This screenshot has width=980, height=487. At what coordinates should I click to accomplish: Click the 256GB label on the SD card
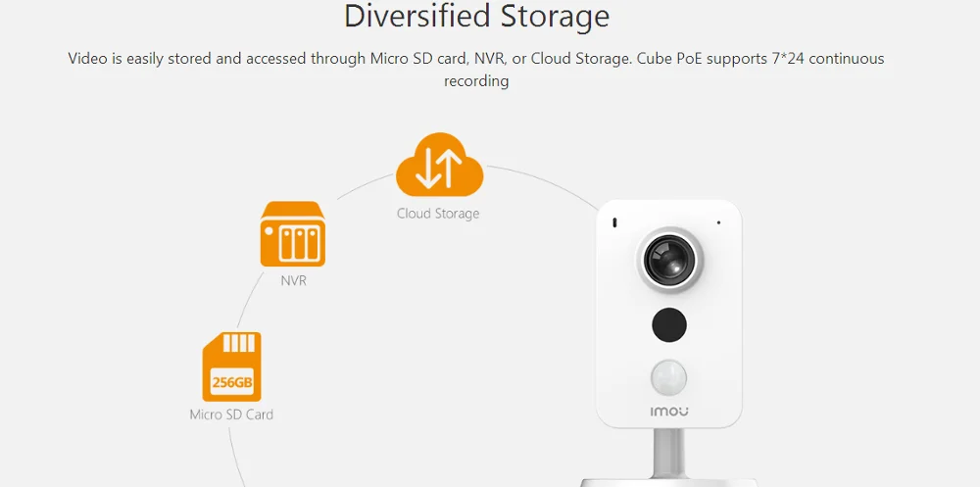point(232,381)
